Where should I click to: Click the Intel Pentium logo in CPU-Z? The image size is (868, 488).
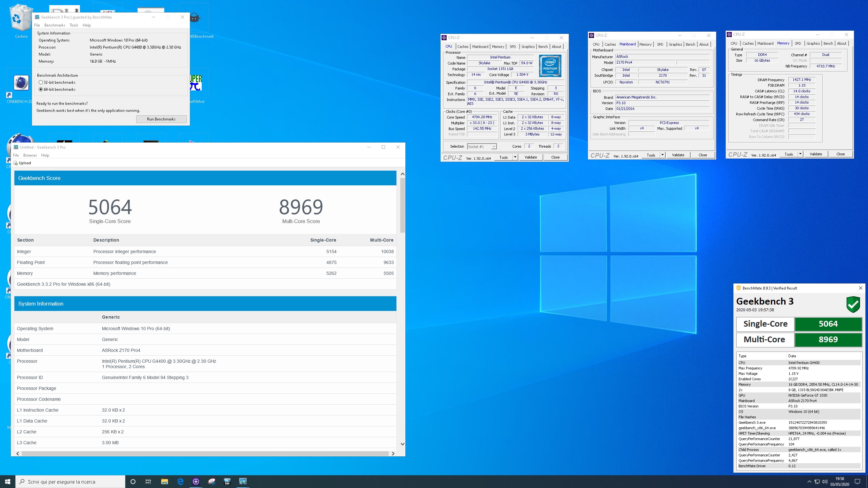[550, 66]
